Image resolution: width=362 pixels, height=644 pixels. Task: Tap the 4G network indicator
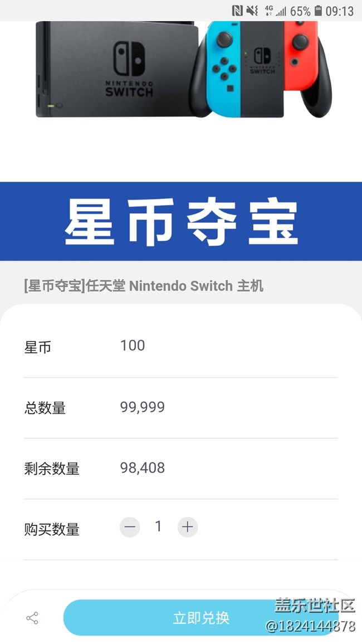point(268,9)
